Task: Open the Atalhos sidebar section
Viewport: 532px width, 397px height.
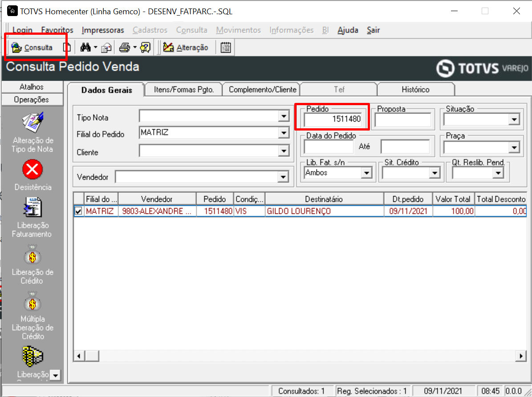Action: coord(32,86)
